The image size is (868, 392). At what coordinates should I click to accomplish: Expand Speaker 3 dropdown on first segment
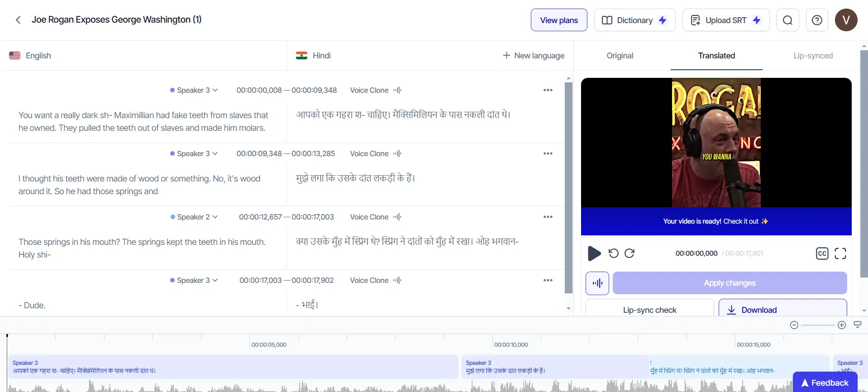[x=194, y=91]
